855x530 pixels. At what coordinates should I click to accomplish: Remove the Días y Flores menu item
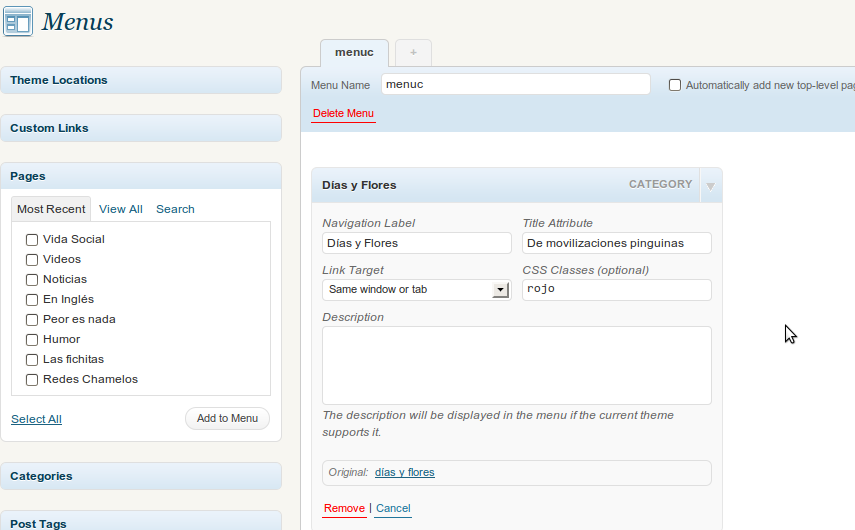pos(344,508)
